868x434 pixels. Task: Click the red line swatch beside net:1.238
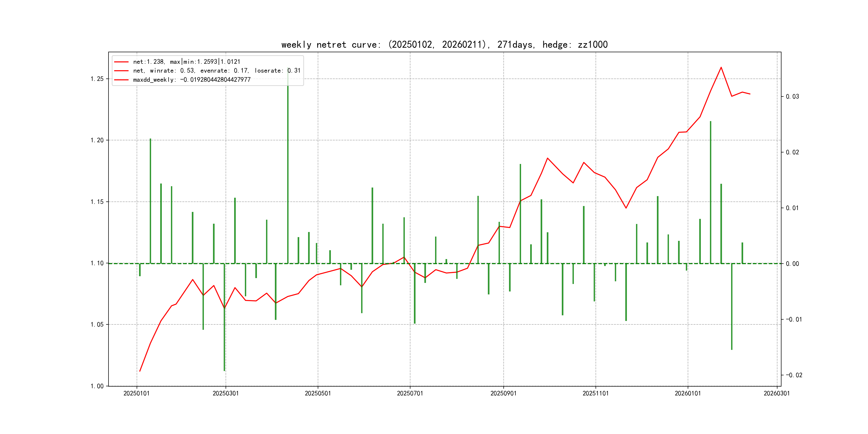tap(121, 62)
